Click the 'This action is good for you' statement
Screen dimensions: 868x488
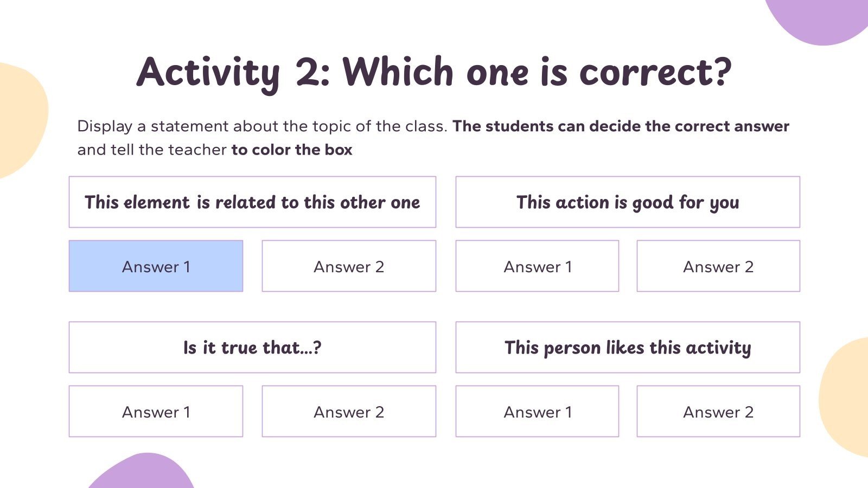point(628,202)
